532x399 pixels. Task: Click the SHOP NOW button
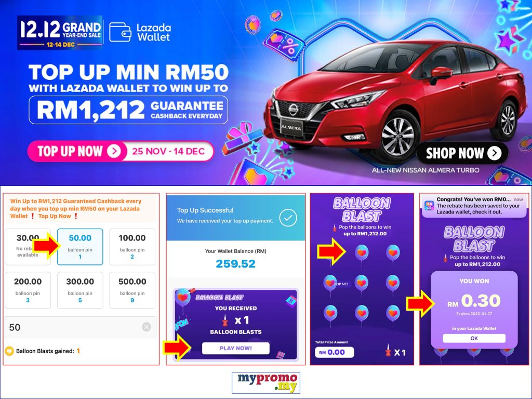(463, 153)
